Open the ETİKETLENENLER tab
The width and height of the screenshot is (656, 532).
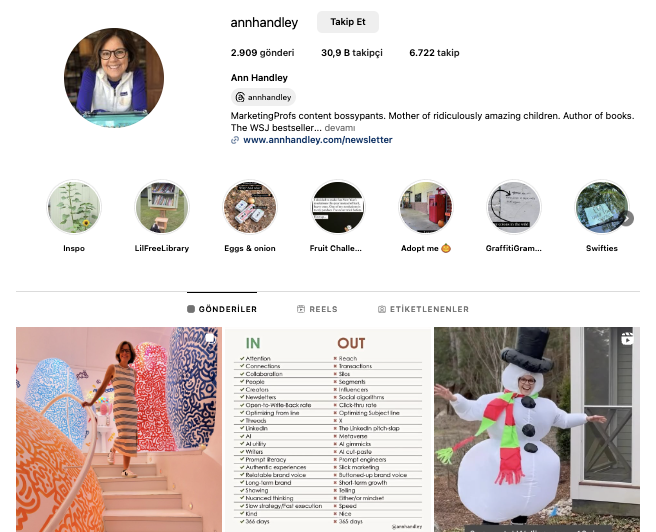[423, 309]
